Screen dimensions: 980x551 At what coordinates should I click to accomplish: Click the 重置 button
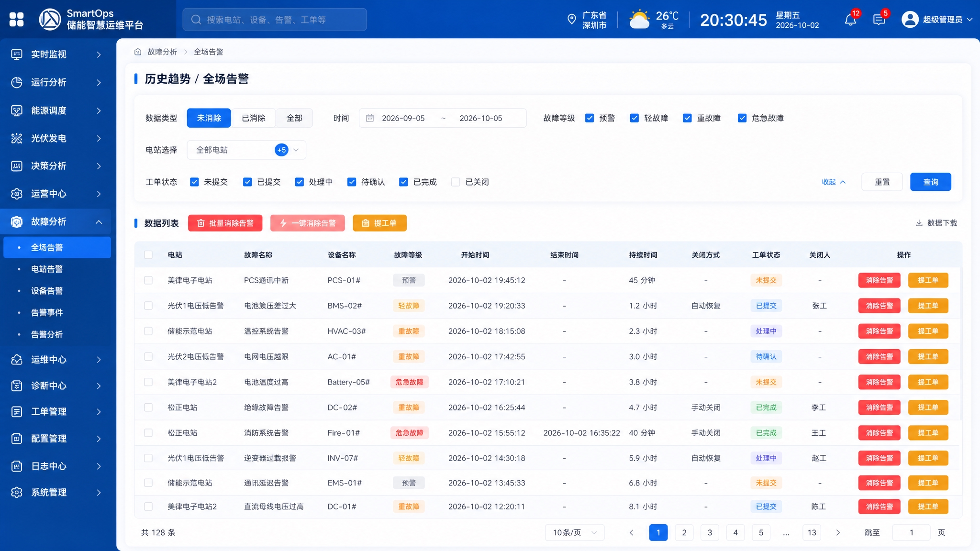tap(882, 182)
